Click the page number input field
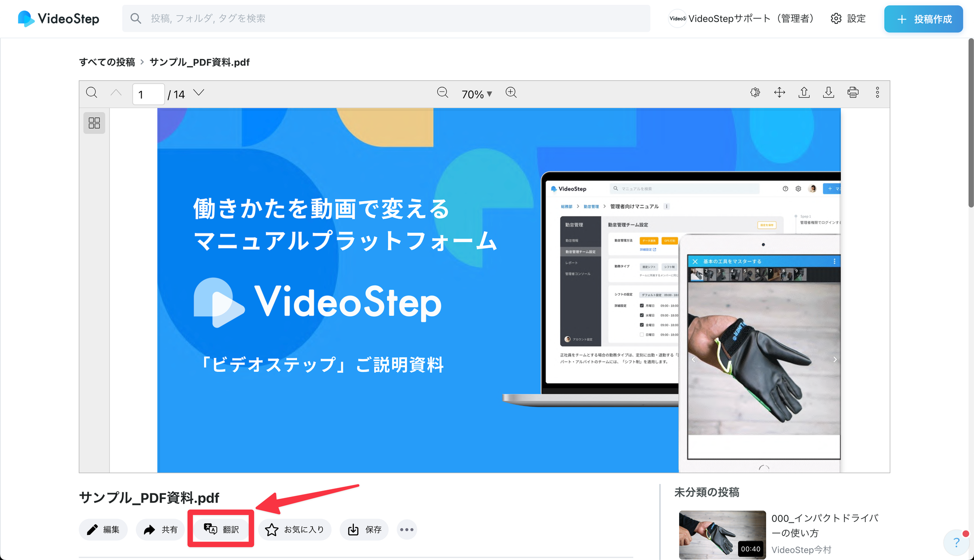This screenshot has height=560, width=974. click(148, 94)
